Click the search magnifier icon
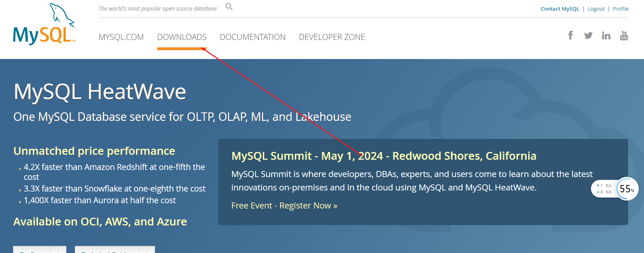This screenshot has width=644, height=253. pyautogui.click(x=229, y=7)
